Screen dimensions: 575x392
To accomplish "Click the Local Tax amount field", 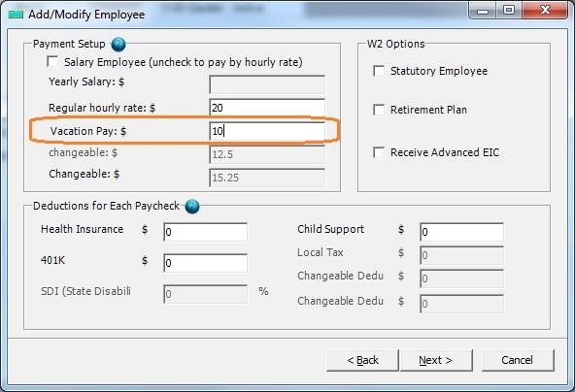I will 461,255.
